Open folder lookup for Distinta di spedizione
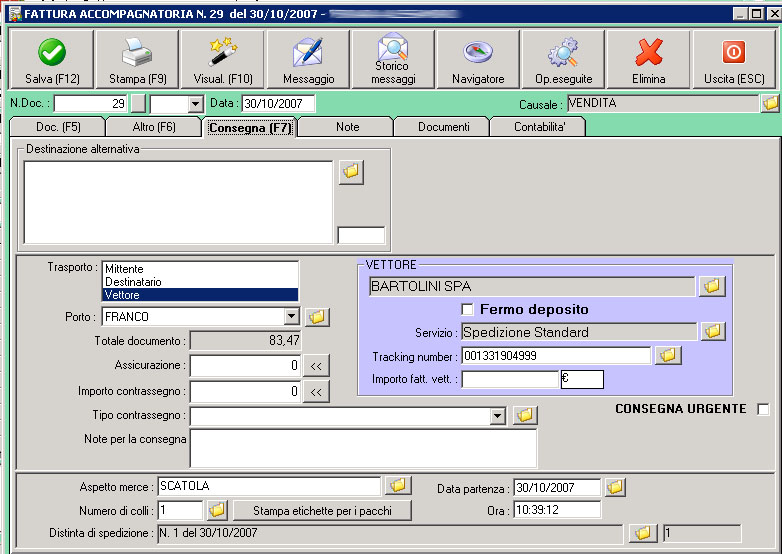The image size is (782, 554). coord(643,533)
